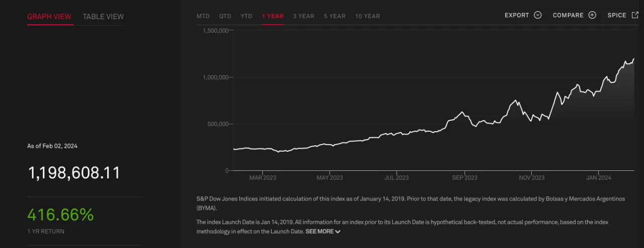Click the chart line peak above SEP 2023
This screenshot has height=248, width=644.
[x=461, y=112]
